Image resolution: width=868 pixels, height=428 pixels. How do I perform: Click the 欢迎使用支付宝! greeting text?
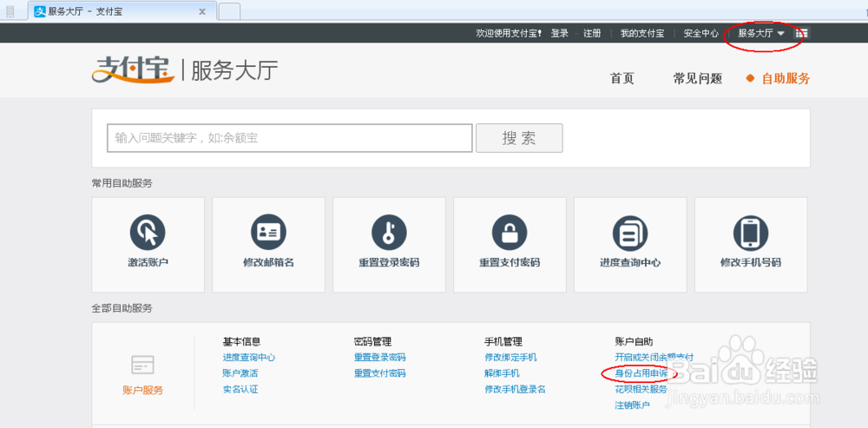pyautogui.click(x=510, y=33)
